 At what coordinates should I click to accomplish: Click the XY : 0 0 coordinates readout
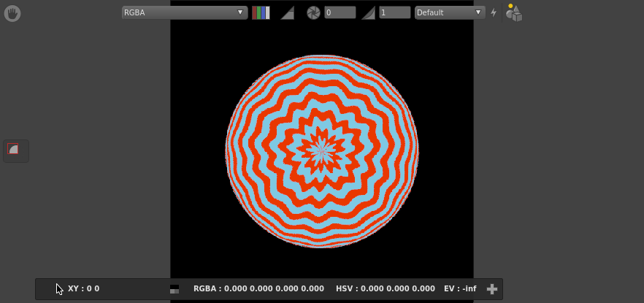(x=83, y=288)
